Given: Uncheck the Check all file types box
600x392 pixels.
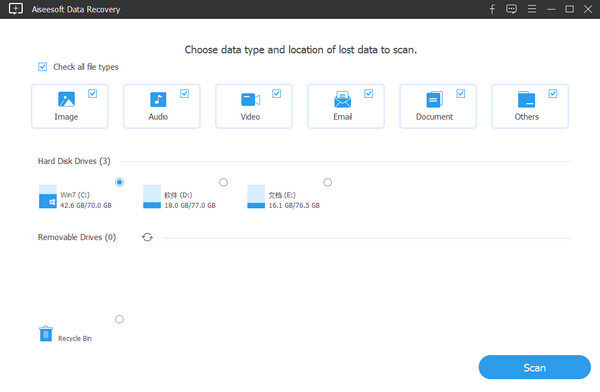Looking at the screenshot, I should [x=42, y=67].
